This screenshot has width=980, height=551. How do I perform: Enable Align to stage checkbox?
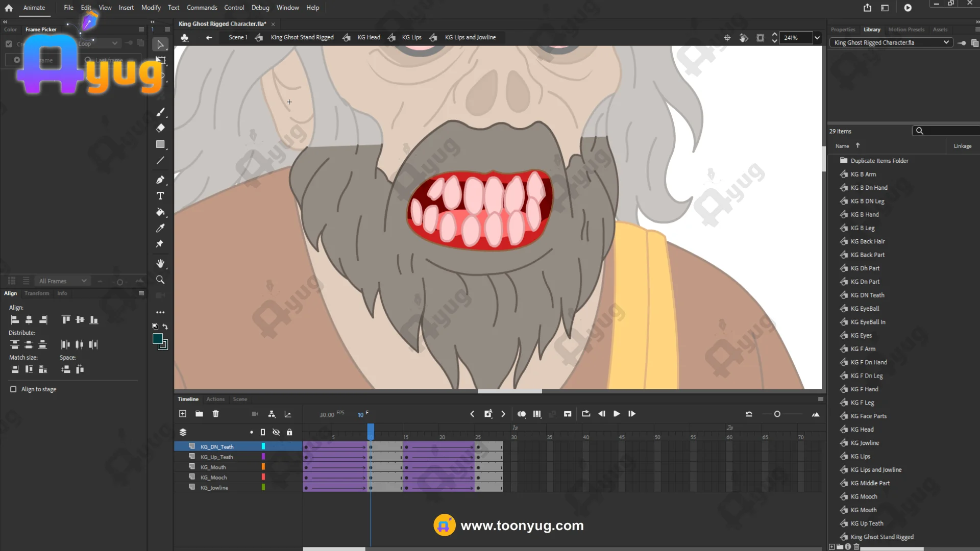pyautogui.click(x=13, y=389)
